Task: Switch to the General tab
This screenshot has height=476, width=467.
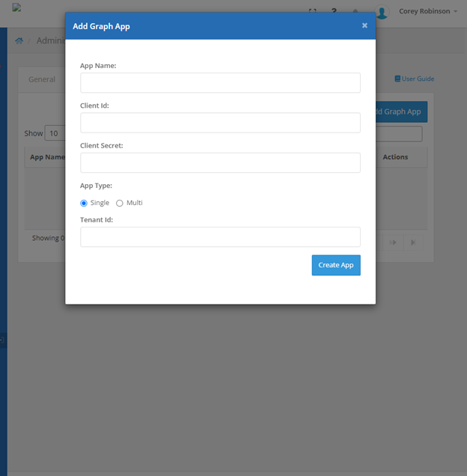Action: pos(42,79)
